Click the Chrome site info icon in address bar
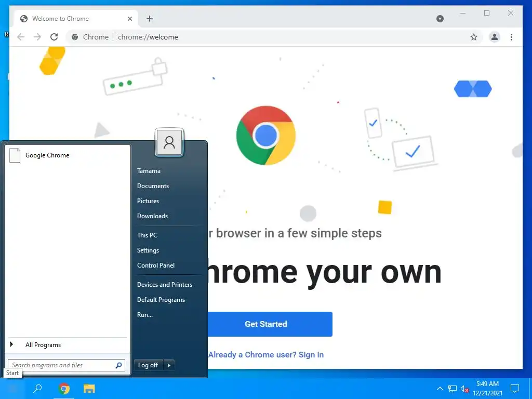532x399 pixels. (x=75, y=37)
